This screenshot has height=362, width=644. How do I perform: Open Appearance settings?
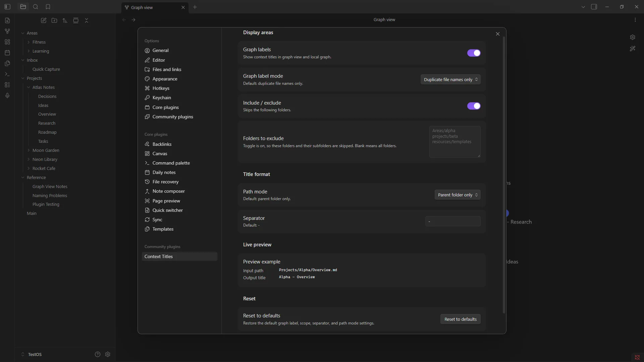179,79
